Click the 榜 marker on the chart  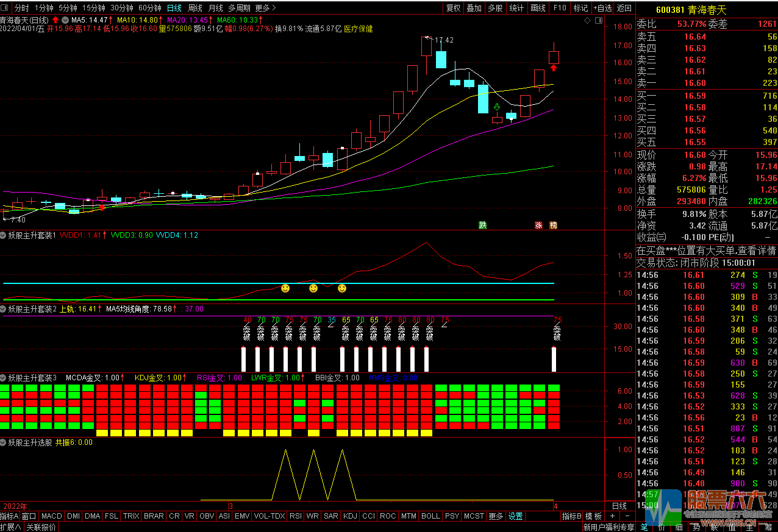[553, 225]
